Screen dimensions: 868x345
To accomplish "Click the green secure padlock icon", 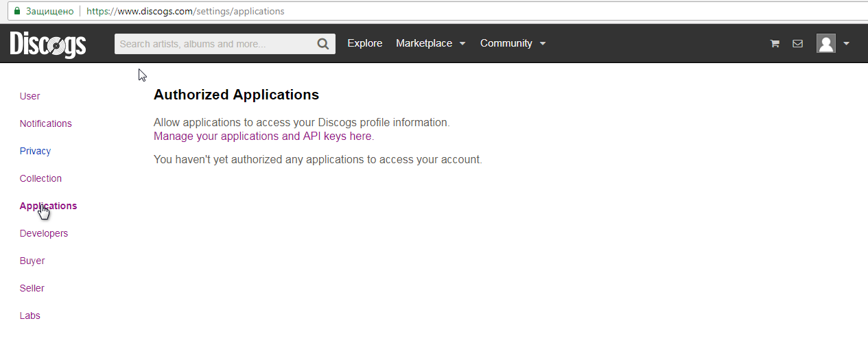I will coord(17,12).
